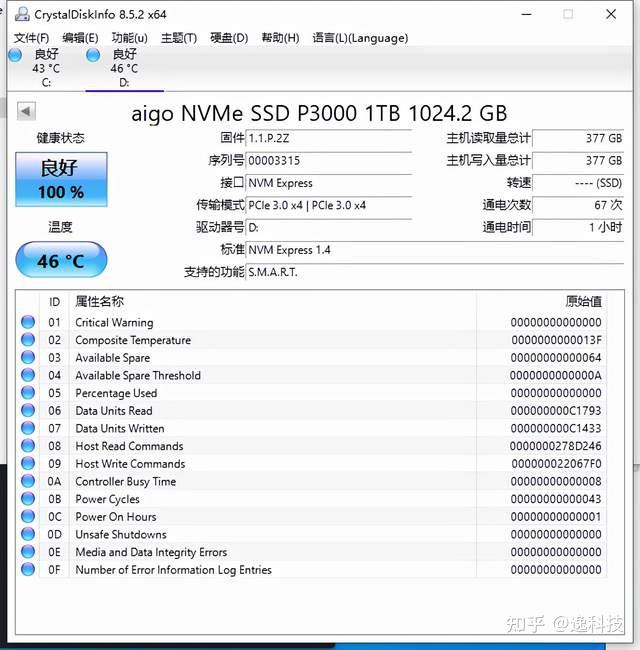640x650 pixels.
Task: Click the 原始值 column header
Action: (x=542, y=302)
